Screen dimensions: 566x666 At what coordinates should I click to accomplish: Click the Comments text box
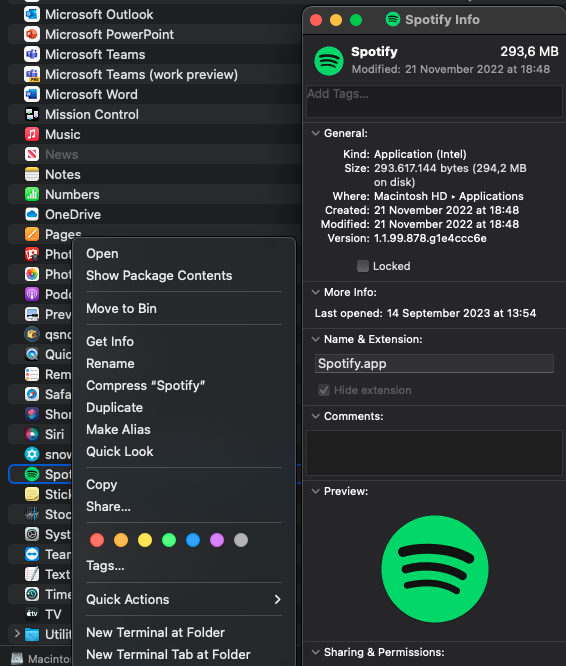pos(434,453)
